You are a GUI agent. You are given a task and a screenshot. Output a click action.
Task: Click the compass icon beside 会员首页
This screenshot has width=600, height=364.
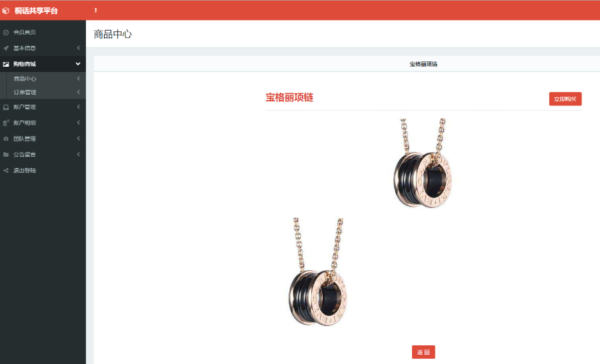(6, 33)
